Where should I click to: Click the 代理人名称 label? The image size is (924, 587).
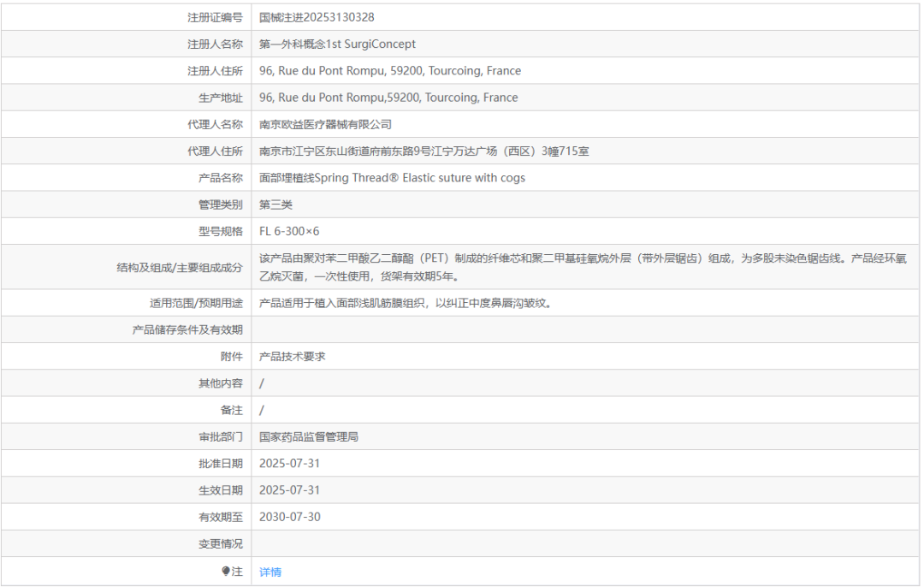point(215,124)
